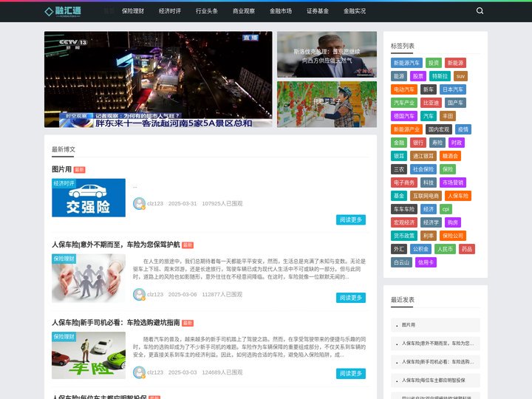Click the 融汇通 site logo
532x399 pixels.
[63, 11]
